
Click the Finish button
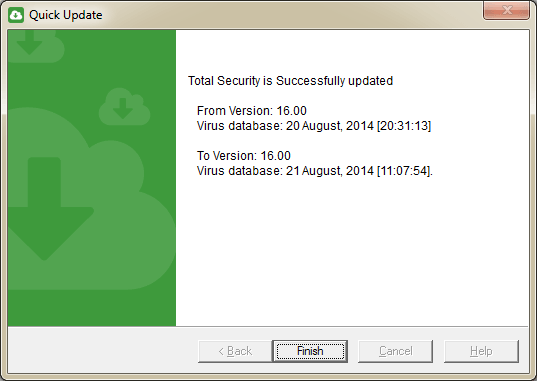[x=310, y=351]
